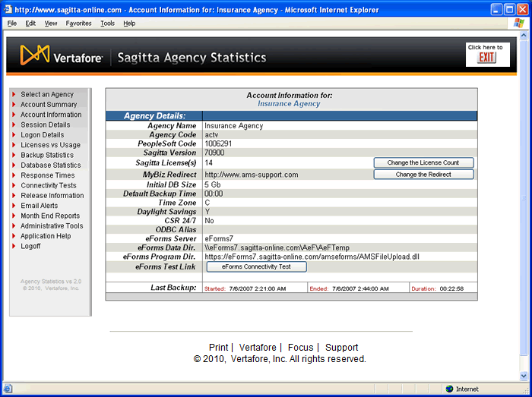Open the View menu

pos(51,24)
